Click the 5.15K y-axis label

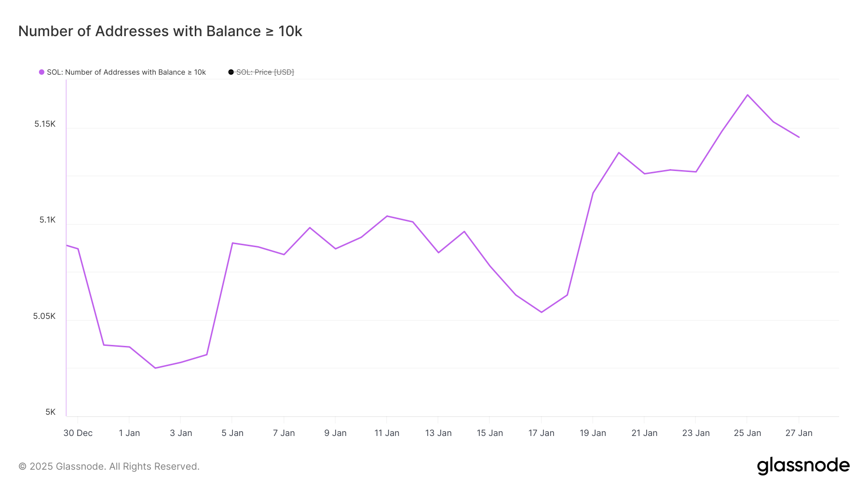click(45, 124)
